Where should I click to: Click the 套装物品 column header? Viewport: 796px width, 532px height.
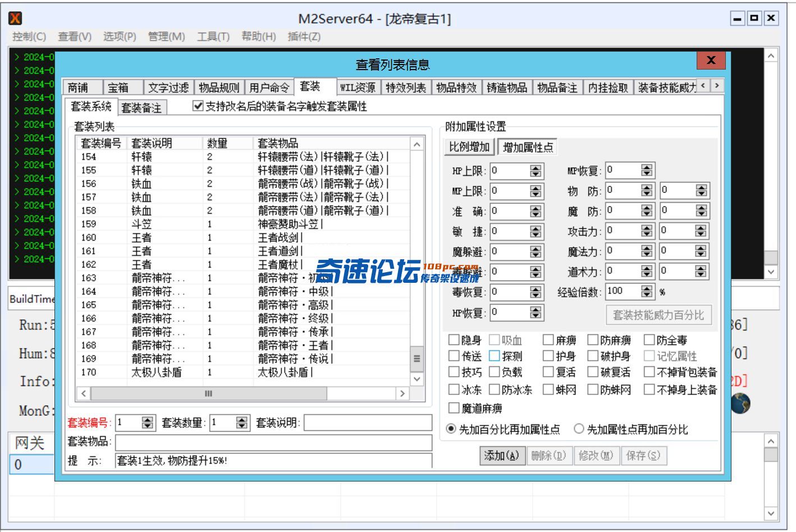pos(332,143)
